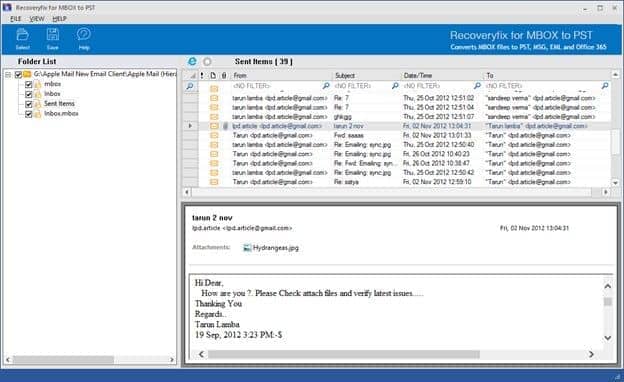Click email list scroll up arrow

(615, 74)
